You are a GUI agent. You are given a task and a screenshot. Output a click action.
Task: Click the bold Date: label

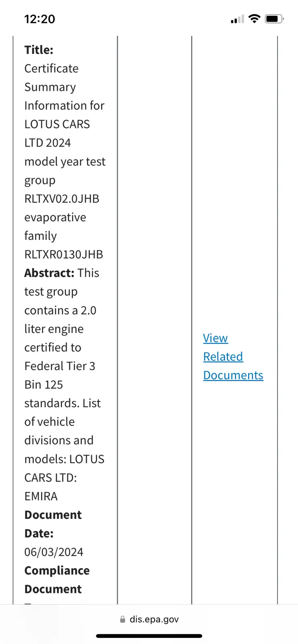click(x=39, y=533)
